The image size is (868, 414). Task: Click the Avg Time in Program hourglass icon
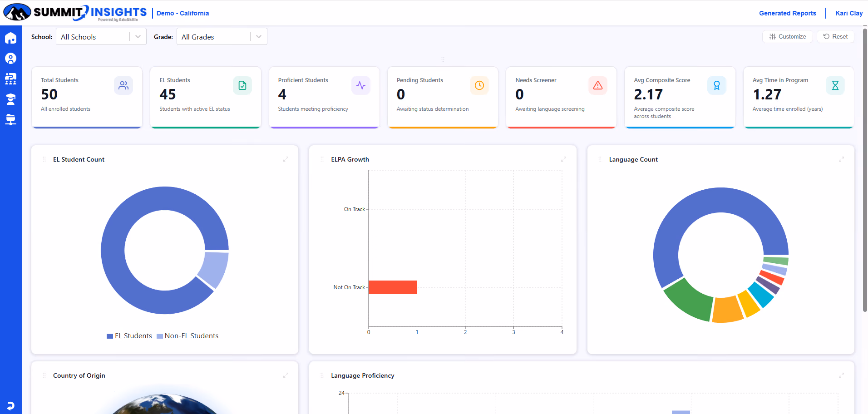[x=835, y=85]
